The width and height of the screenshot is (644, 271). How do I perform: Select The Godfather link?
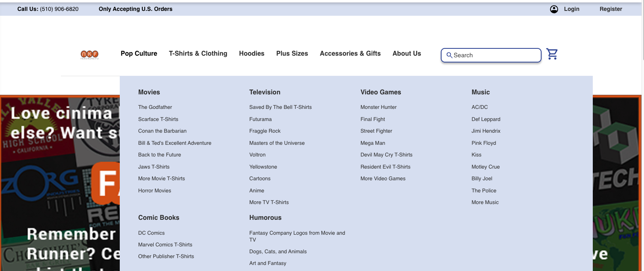155,107
